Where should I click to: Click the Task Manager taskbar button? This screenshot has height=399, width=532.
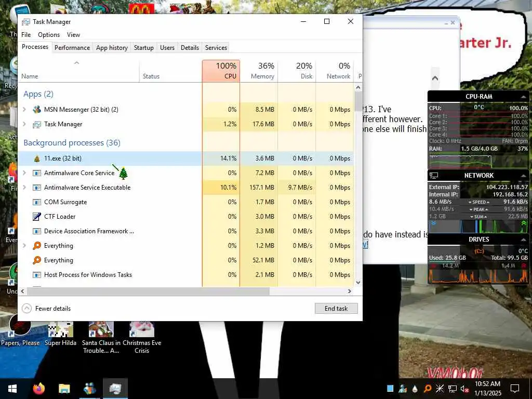115,389
